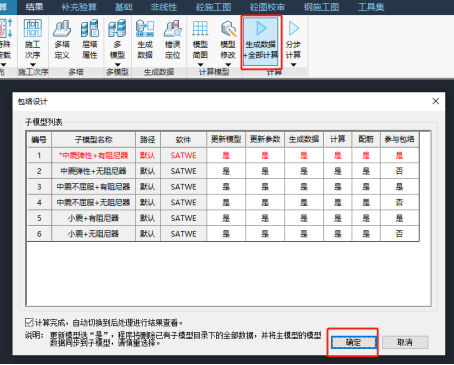Confirm the dialog with 确定

point(353,342)
